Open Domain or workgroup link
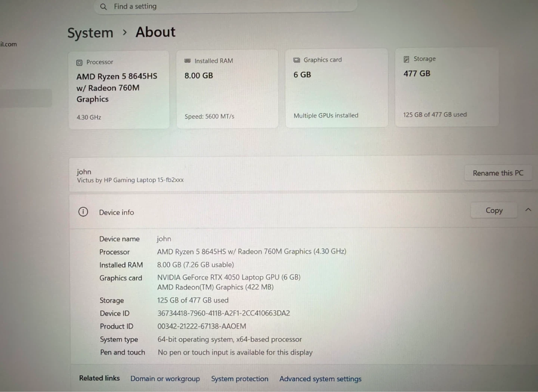The height and width of the screenshot is (392, 538). click(x=165, y=379)
